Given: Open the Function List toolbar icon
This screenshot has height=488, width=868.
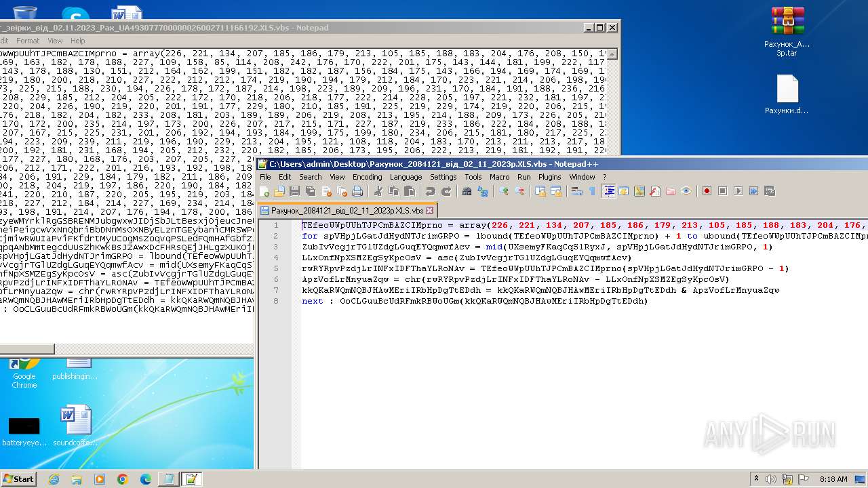Looking at the screenshot, I should click(654, 191).
